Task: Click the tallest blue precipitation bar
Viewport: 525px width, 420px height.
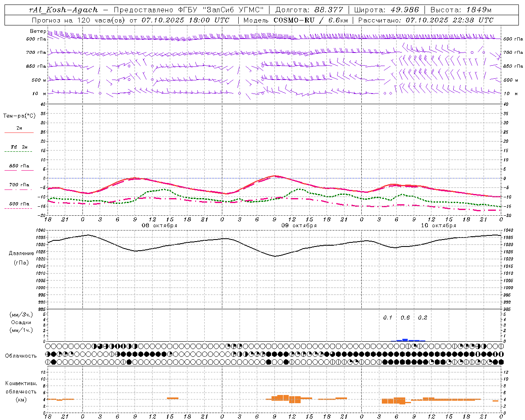Action: [405, 340]
